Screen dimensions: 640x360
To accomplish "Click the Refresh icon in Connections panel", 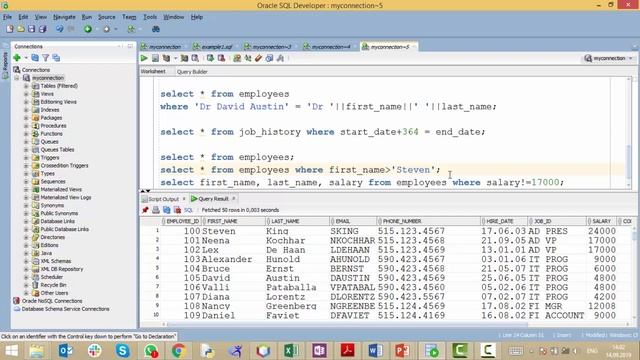I will click(x=35, y=58).
